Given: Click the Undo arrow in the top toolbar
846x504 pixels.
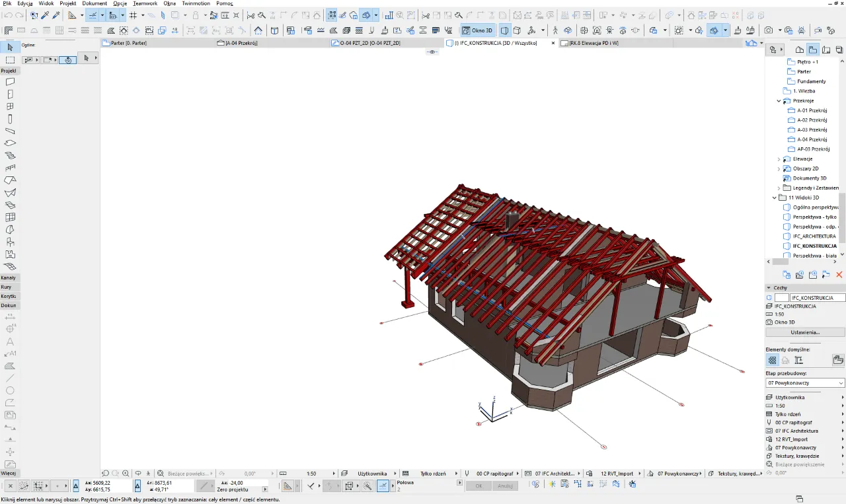Looking at the screenshot, I should (9, 15).
